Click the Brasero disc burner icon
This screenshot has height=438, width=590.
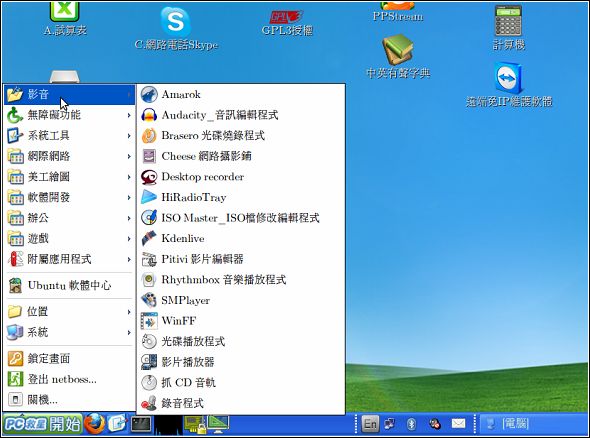(x=149, y=136)
